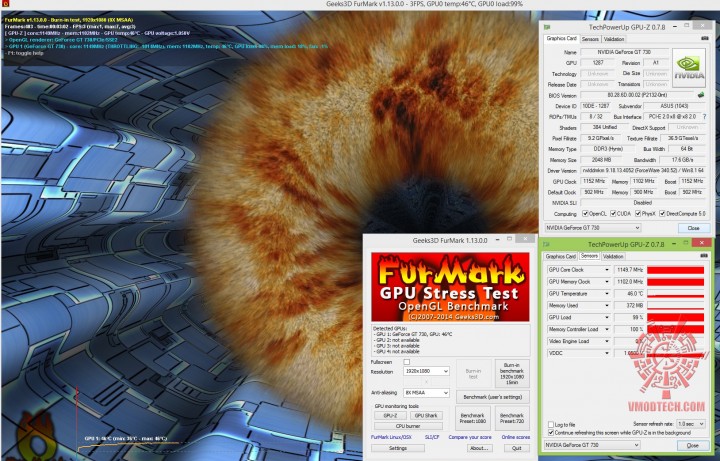Click the Name field NVIDIA GeForce GT 730

pyautogui.click(x=623, y=52)
